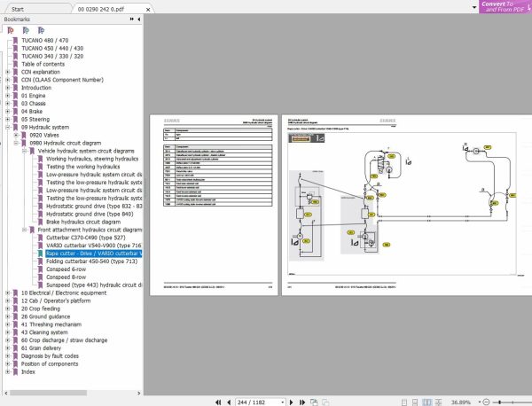Click the Convert To and From PDF banner
This screenshot has height=406, width=532.
point(505,6)
